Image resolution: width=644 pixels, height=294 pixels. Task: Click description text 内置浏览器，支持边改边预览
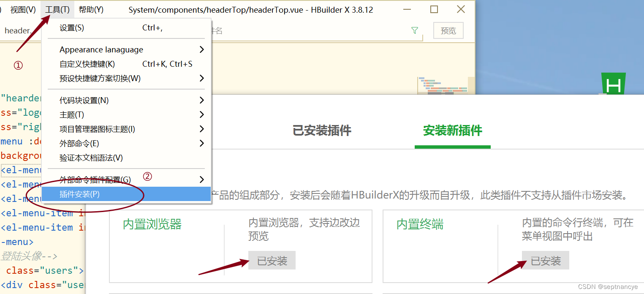(x=304, y=229)
